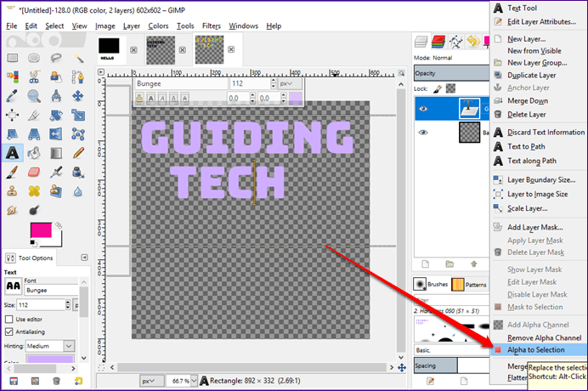Select the Smudge tool

[13, 210]
